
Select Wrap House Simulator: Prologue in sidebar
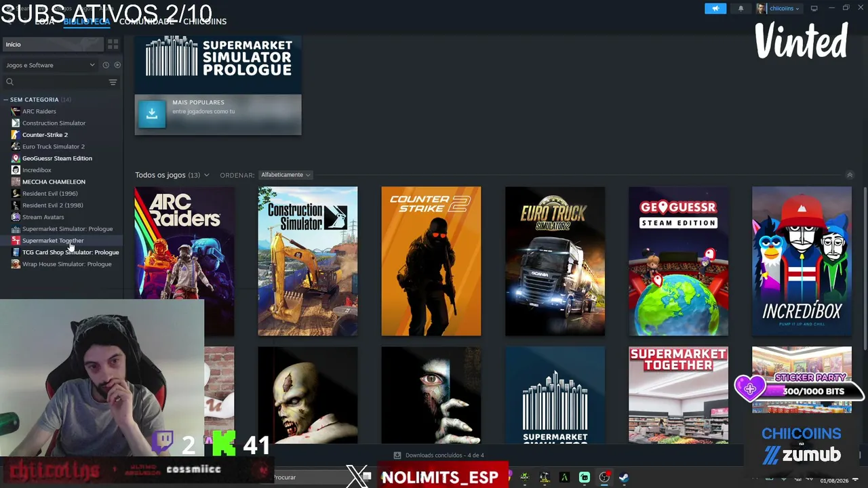(x=67, y=264)
